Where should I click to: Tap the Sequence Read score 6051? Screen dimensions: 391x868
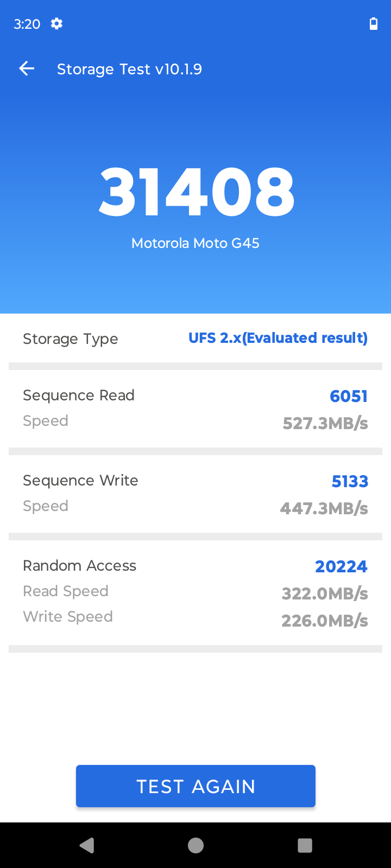(349, 397)
